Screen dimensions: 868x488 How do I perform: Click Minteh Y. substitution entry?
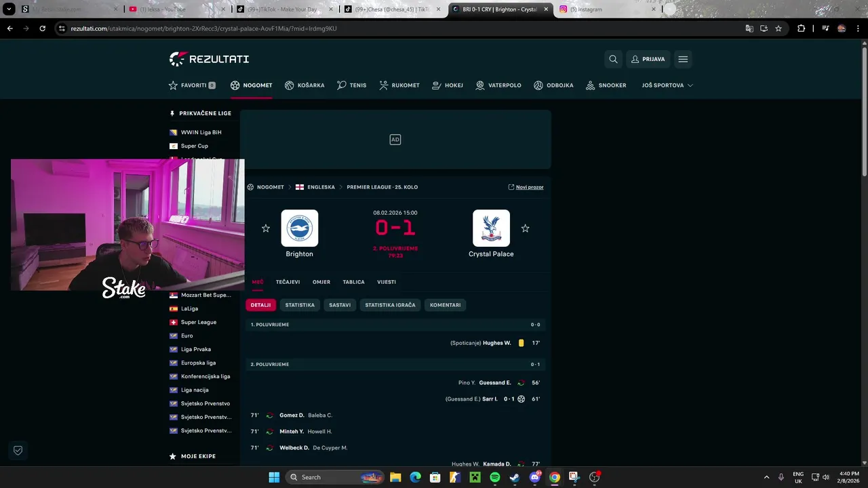coord(292,432)
